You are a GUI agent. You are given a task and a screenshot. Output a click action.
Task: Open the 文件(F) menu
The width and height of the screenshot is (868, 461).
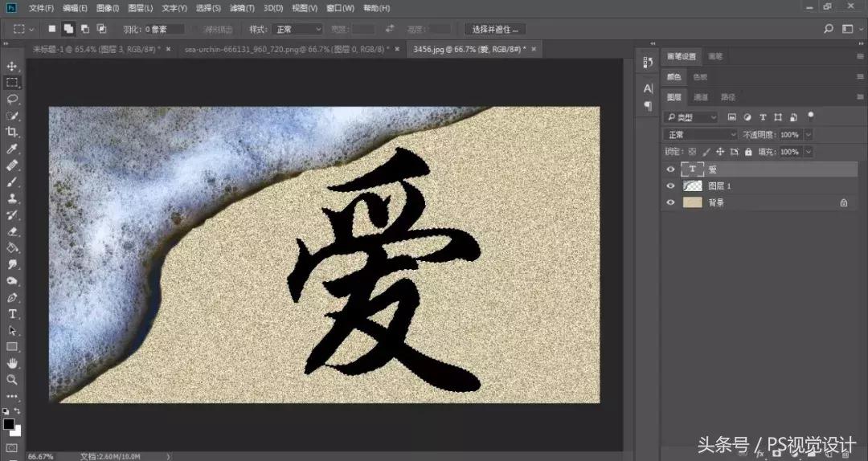coord(41,8)
